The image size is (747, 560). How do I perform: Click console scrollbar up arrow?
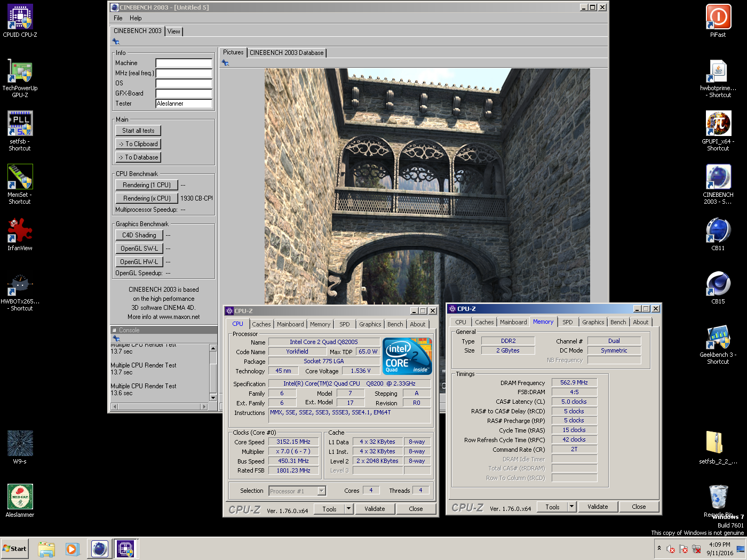click(x=213, y=348)
